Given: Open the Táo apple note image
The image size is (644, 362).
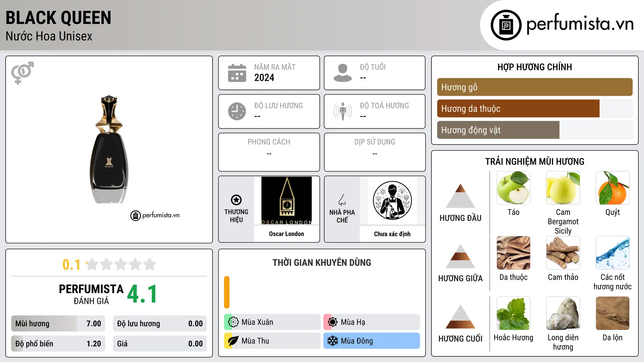Looking at the screenshot, I should (x=514, y=188).
